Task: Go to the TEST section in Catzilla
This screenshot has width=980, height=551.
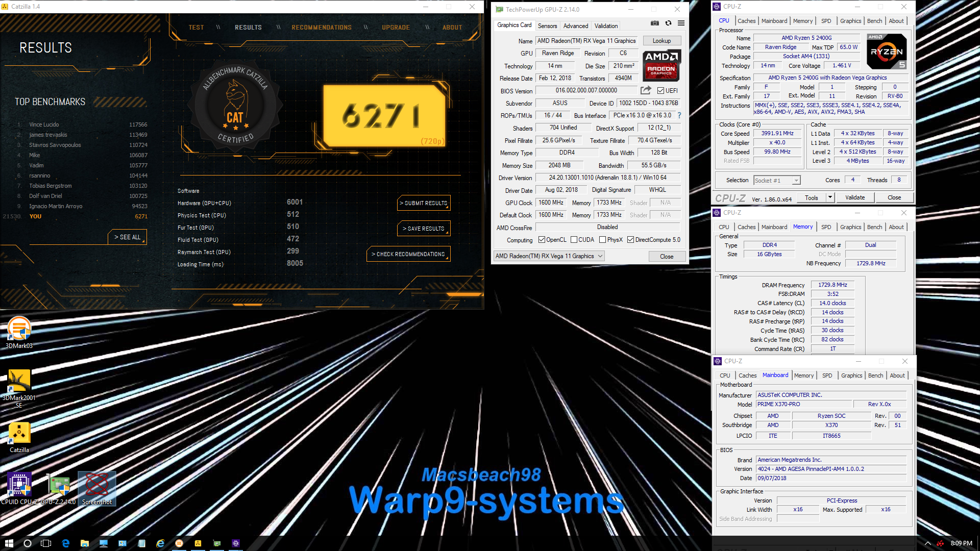Action: [x=196, y=28]
